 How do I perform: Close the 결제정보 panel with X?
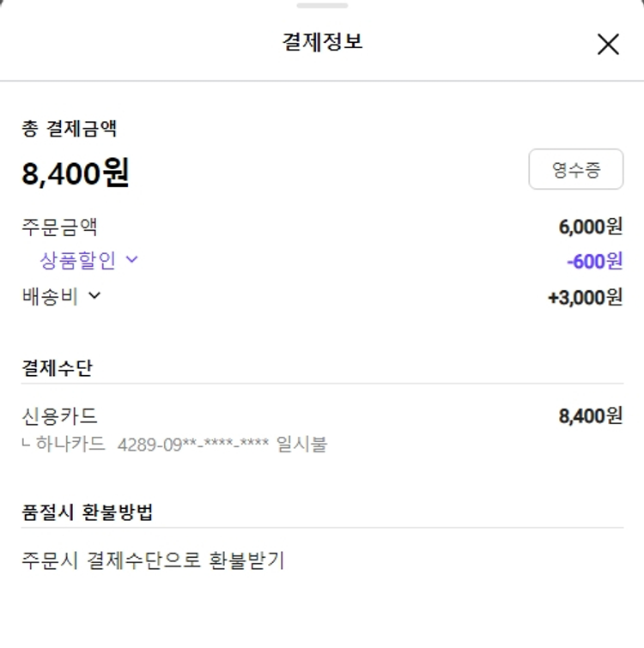[x=608, y=45]
